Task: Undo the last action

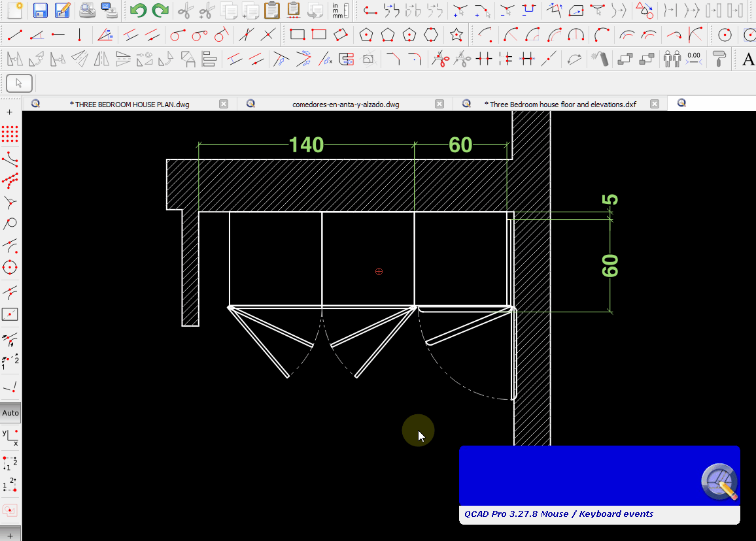Action: click(138, 10)
